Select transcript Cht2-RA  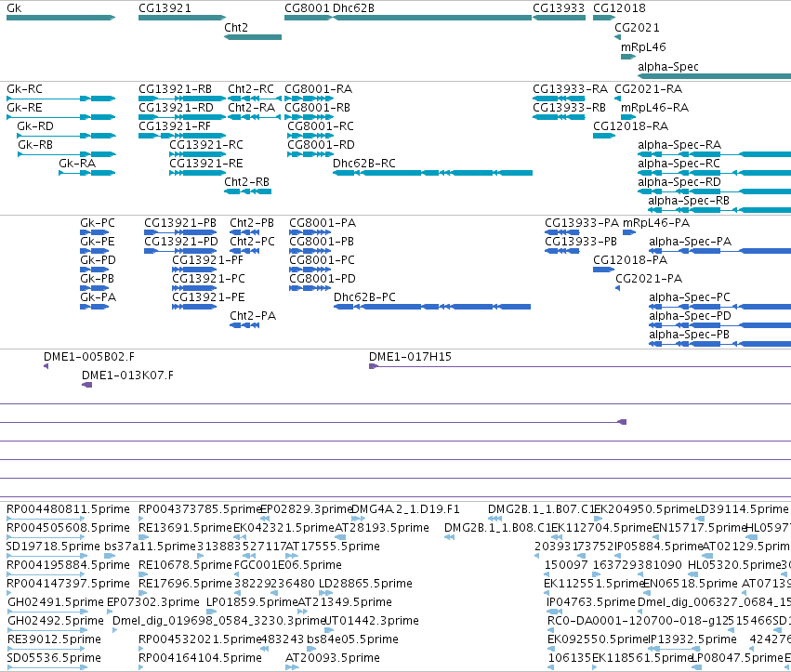click(x=252, y=108)
